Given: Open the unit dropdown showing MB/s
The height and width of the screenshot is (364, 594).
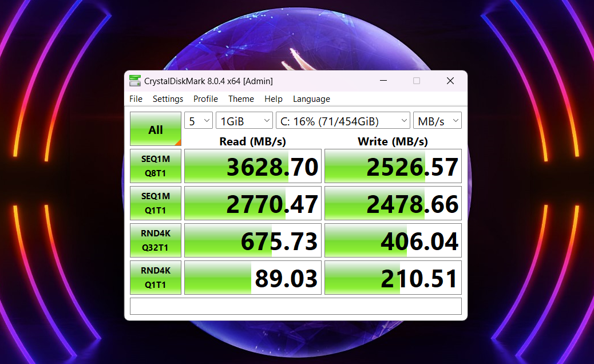Looking at the screenshot, I should point(438,121).
